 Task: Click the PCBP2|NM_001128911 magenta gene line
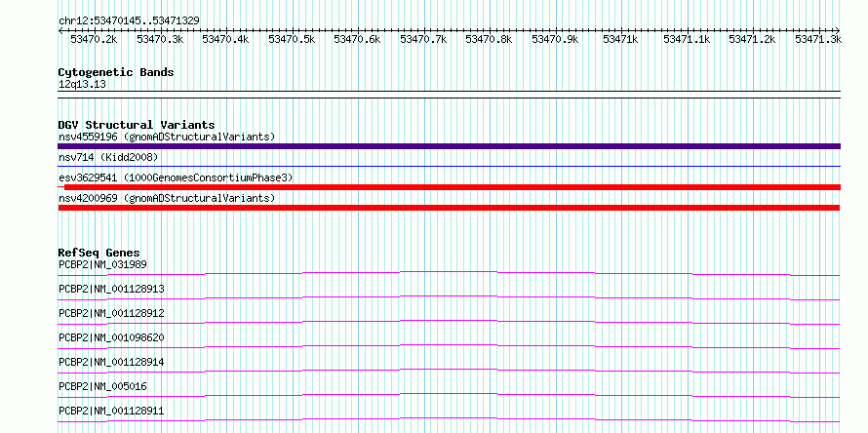pos(449,419)
